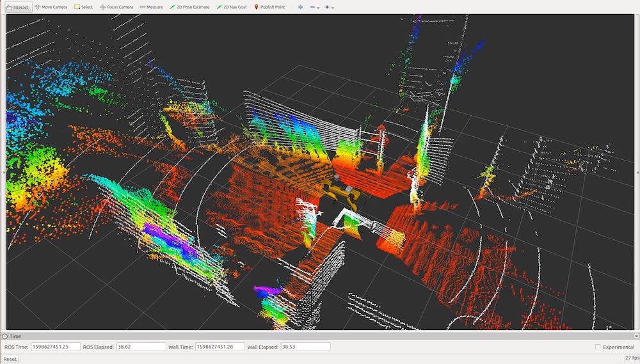The height and width of the screenshot is (364, 640).
Task: Open the minus remove-tool dropdown
Action: click(x=314, y=7)
